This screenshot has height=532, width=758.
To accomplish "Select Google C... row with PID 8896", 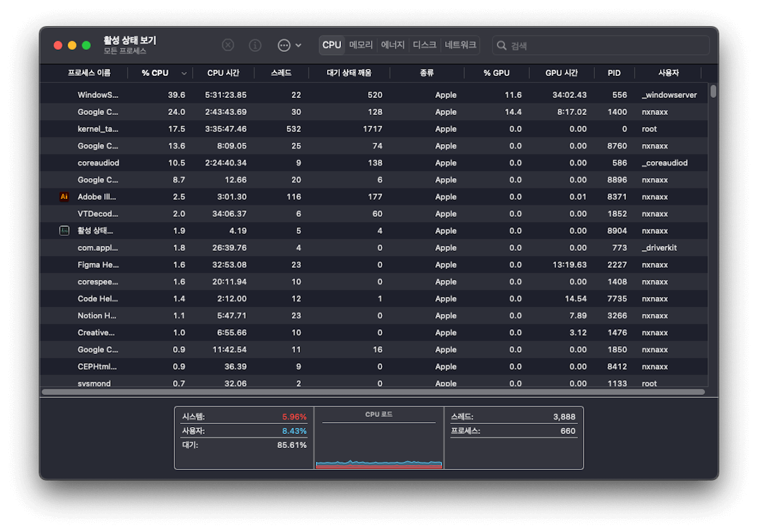I will [x=374, y=180].
